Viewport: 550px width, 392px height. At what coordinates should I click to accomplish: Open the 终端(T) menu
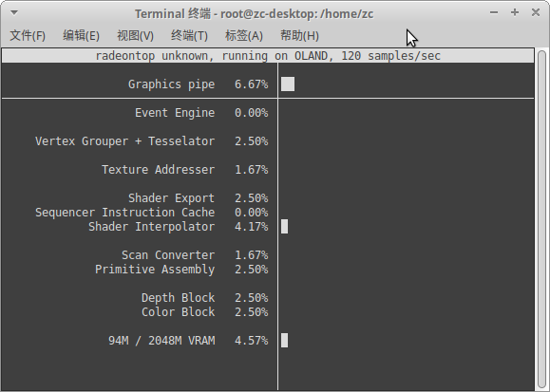coord(189,36)
